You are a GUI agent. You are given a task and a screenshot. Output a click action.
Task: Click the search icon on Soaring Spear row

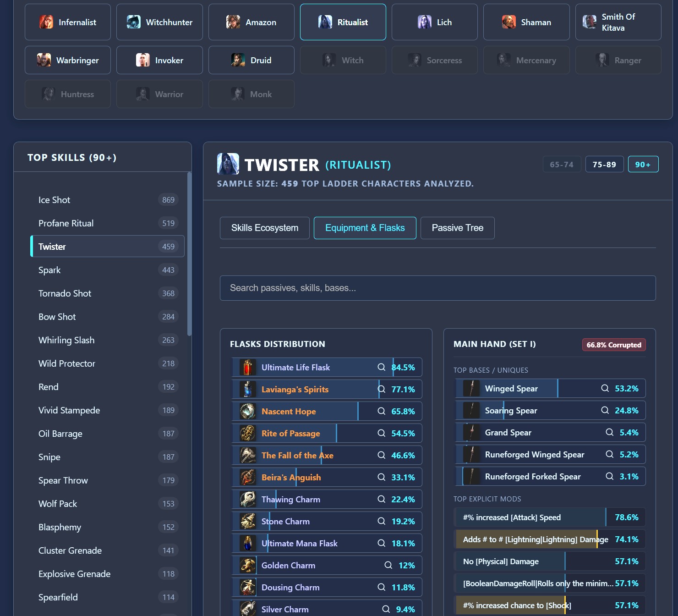click(x=605, y=410)
